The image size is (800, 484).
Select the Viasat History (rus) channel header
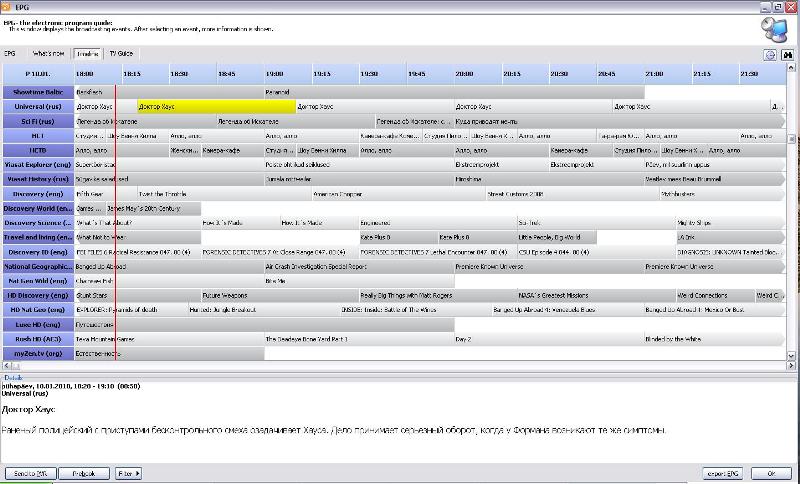tap(38, 179)
